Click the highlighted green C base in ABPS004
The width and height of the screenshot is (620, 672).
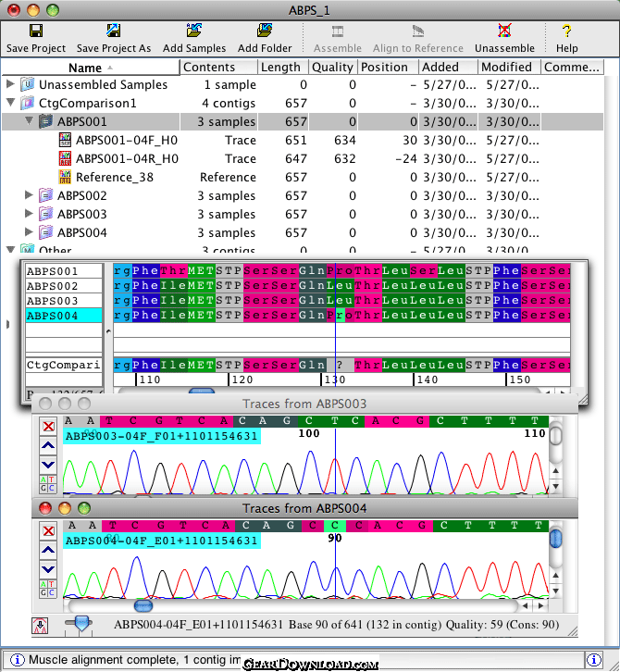pyautogui.click(x=335, y=525)
